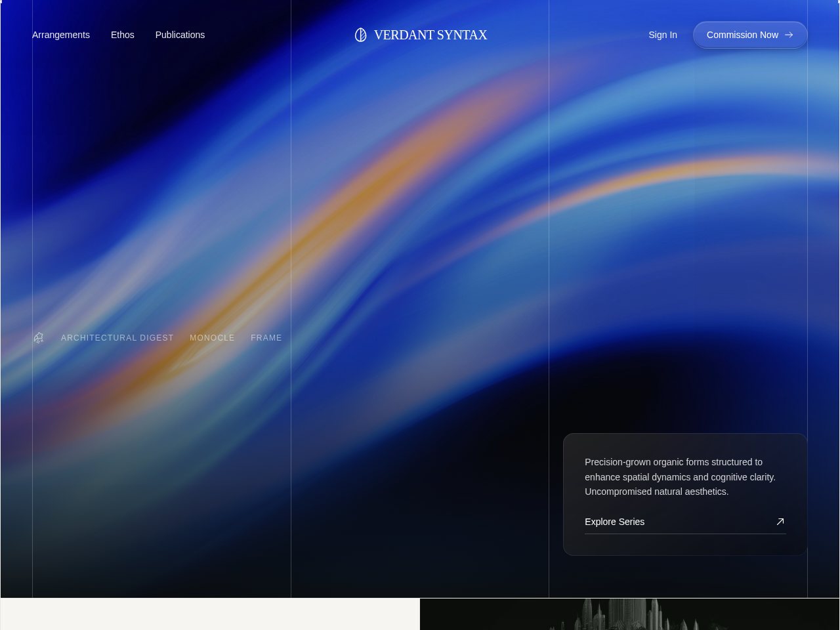Viewport: 840px width, 630px height.
Task: Click the city skyline image at the bottom
Action: pyautogui.click(x=629, y=615)
